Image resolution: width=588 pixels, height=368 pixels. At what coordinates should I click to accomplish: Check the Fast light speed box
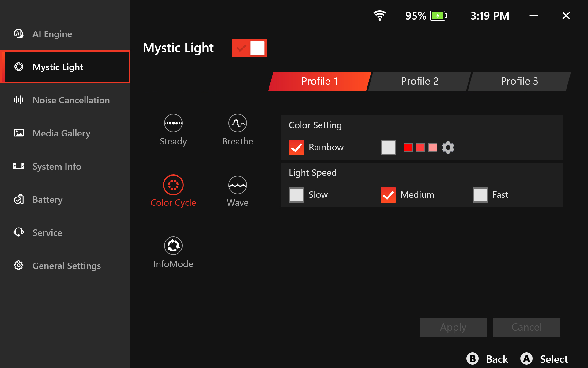point(480,195)
